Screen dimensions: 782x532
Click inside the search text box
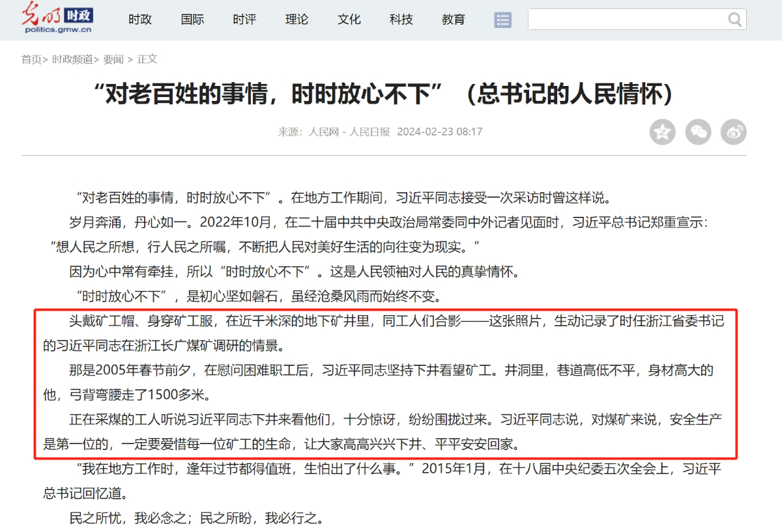coord(626,20)
